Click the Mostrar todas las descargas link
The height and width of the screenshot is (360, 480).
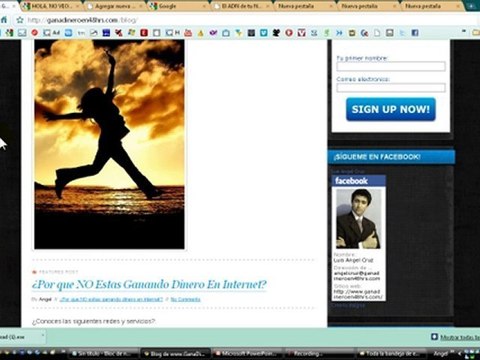[460, 337]
